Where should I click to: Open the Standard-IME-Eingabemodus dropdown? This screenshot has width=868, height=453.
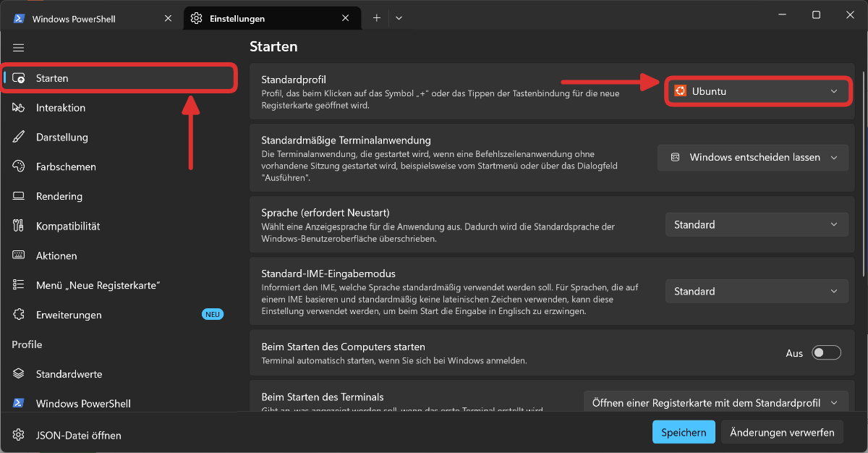click(x=757, y=292)
